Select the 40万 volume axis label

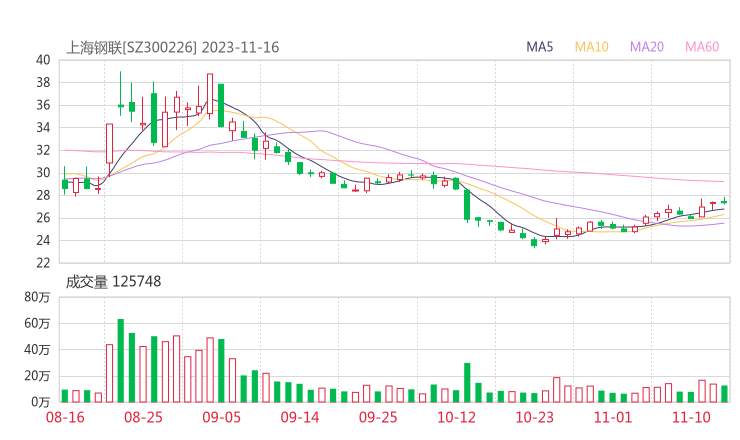(37, 349)
